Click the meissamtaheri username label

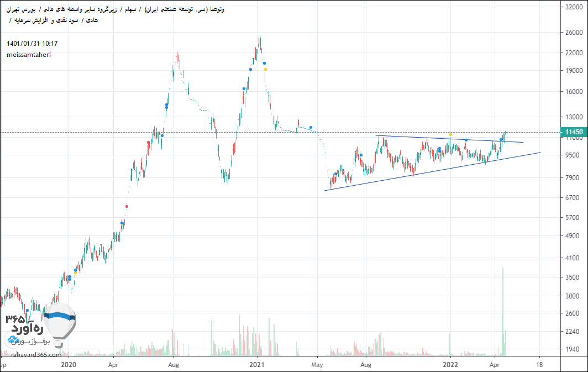[x=29, y=55]
